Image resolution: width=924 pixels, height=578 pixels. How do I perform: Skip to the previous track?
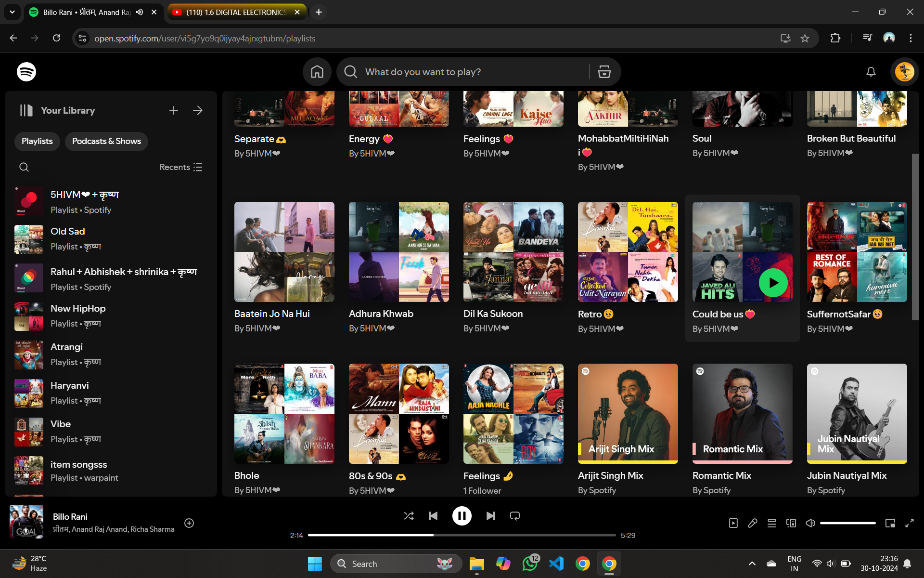pos(433,516)
